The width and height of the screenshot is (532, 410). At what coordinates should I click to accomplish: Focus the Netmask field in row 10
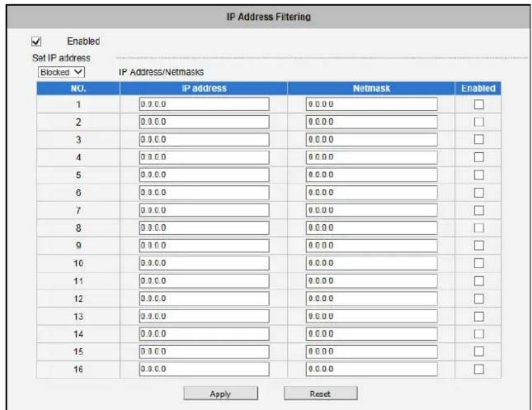(372, 263)
